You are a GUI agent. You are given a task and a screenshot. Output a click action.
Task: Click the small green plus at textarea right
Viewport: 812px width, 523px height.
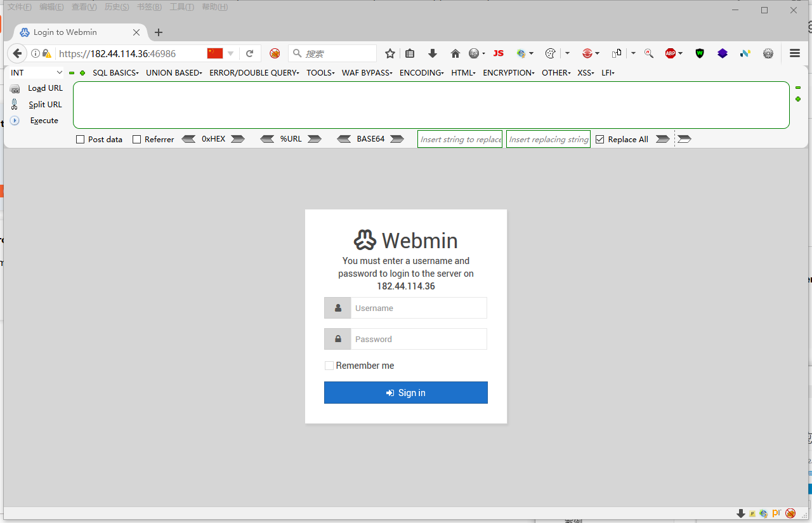[x=798, y=99]
